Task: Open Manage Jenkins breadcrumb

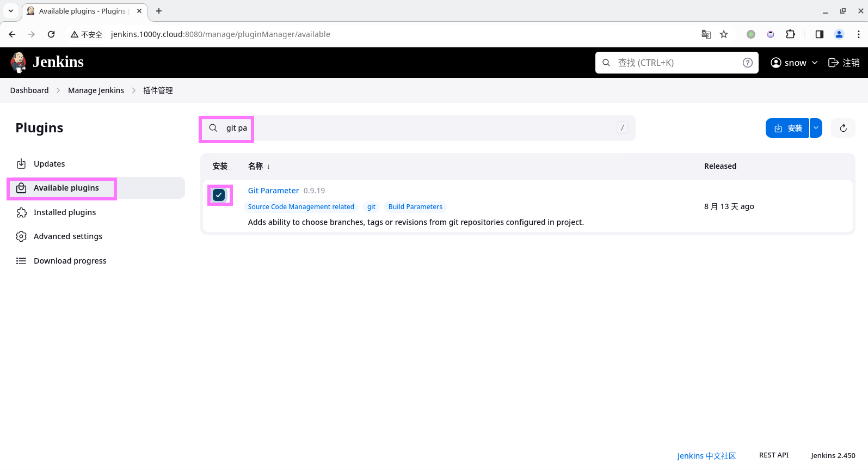Action: click(x=96, y=90)
